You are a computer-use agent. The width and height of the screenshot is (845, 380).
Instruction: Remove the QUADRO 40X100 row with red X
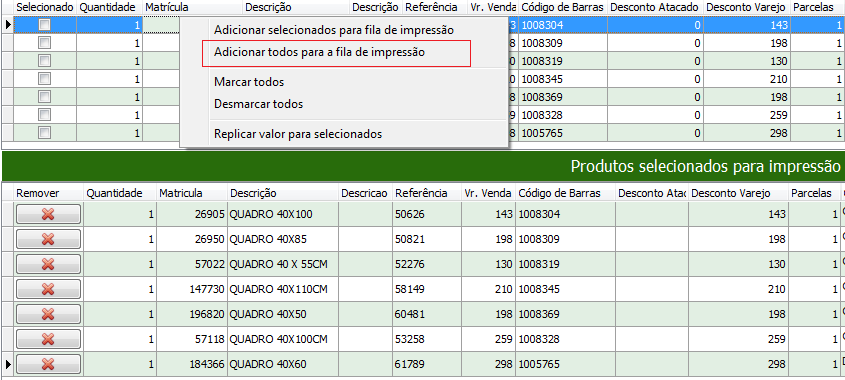click(x=48, y=214)
